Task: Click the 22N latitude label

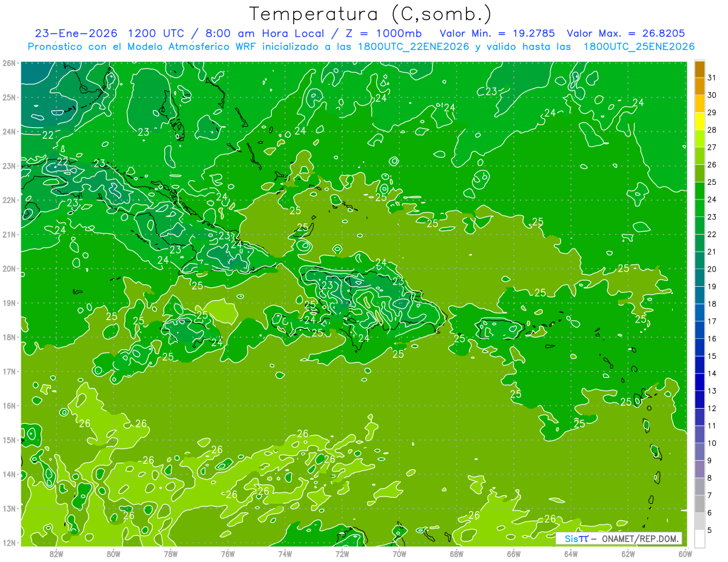Action: click(8, 200)
